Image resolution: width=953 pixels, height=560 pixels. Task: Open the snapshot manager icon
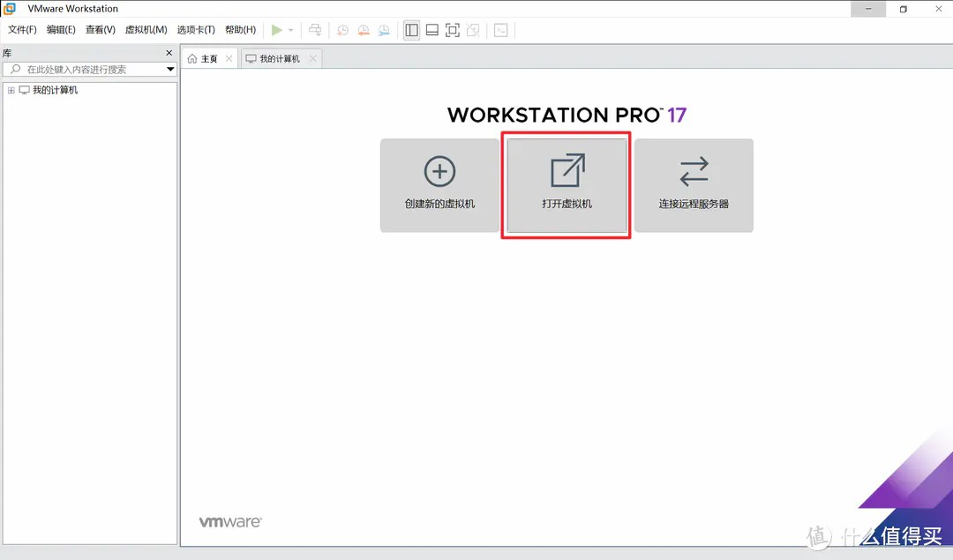coord(384,30)
